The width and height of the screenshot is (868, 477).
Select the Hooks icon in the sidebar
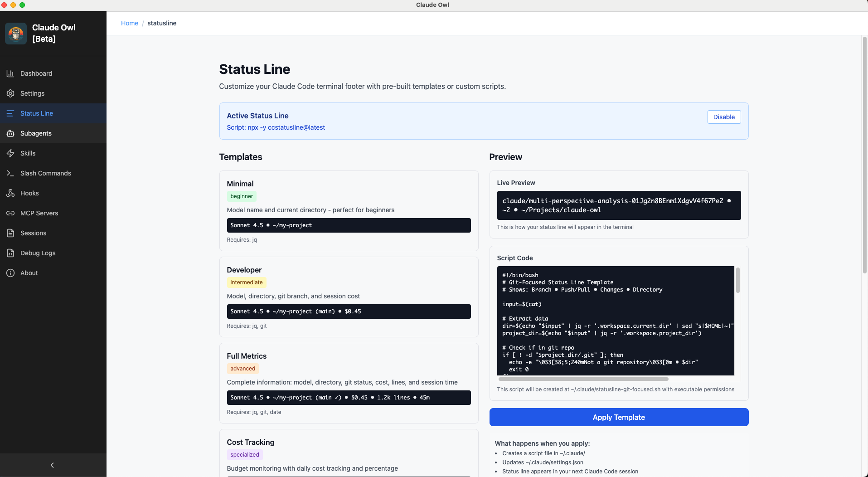click(x=11, y=193)
